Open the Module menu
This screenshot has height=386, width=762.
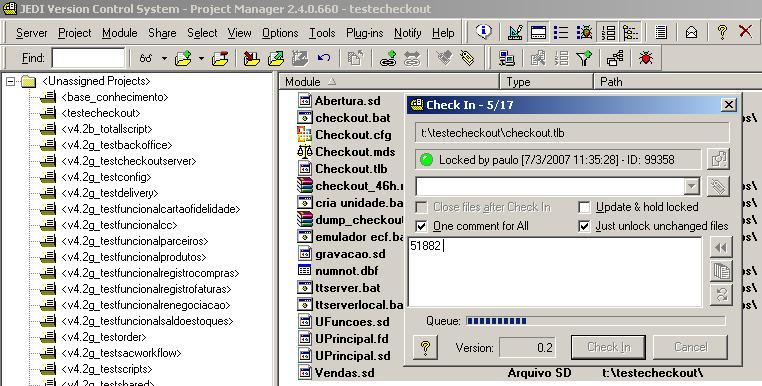point(120,33)
